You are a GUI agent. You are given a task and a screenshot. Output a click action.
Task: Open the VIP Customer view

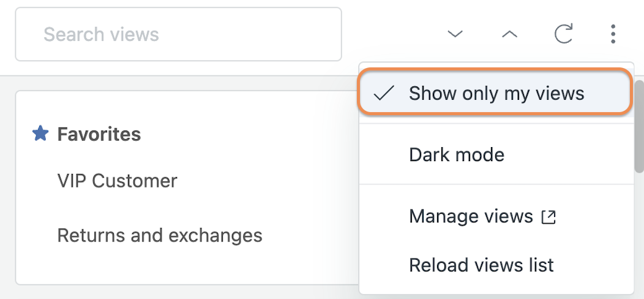tap(117, 181)
